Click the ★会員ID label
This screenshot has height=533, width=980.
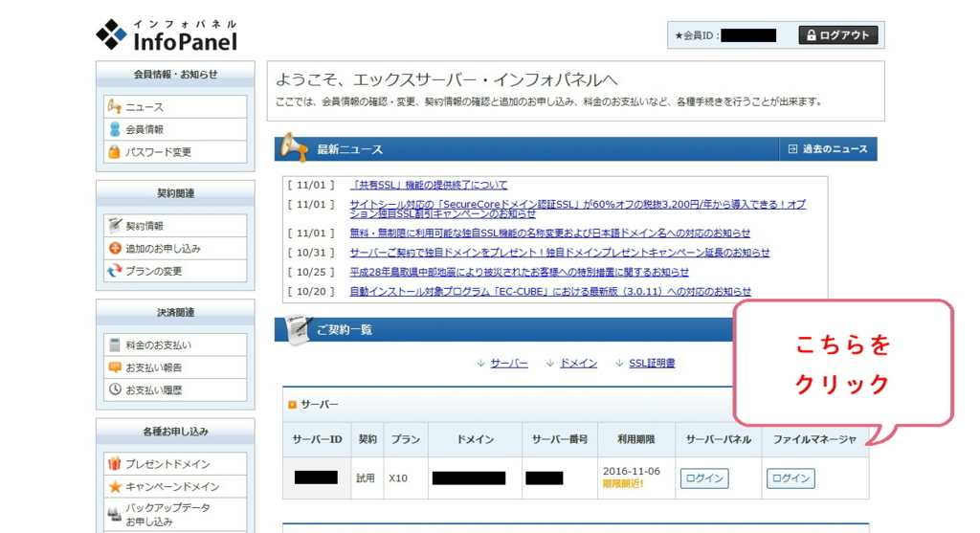[x=697, y=35]
